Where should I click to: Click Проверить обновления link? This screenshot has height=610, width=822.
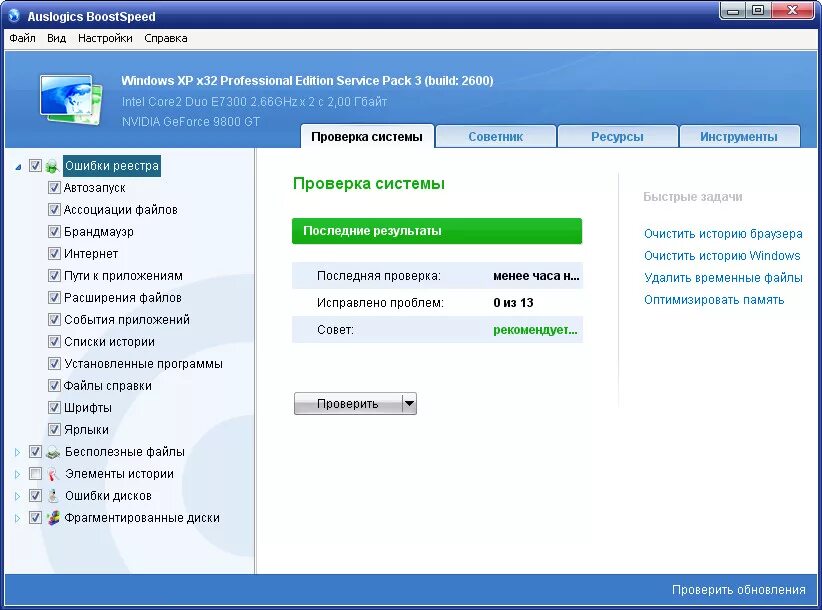pos(739,590)
